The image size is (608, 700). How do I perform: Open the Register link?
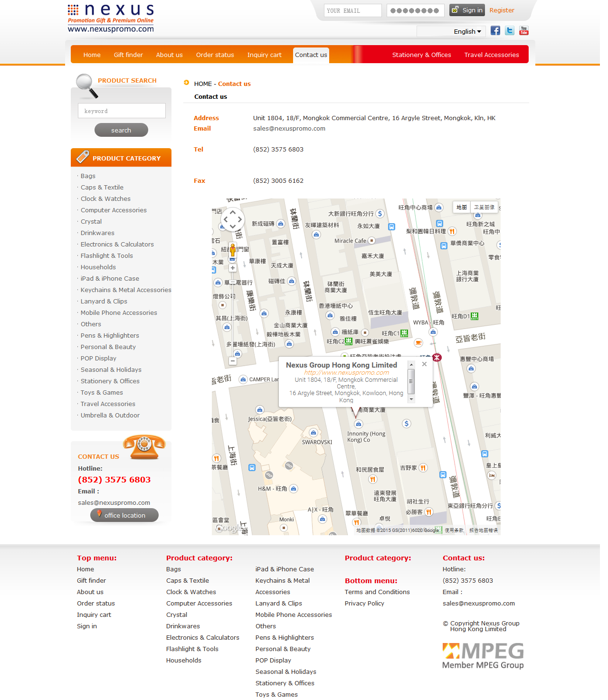(x=502, y=10)
